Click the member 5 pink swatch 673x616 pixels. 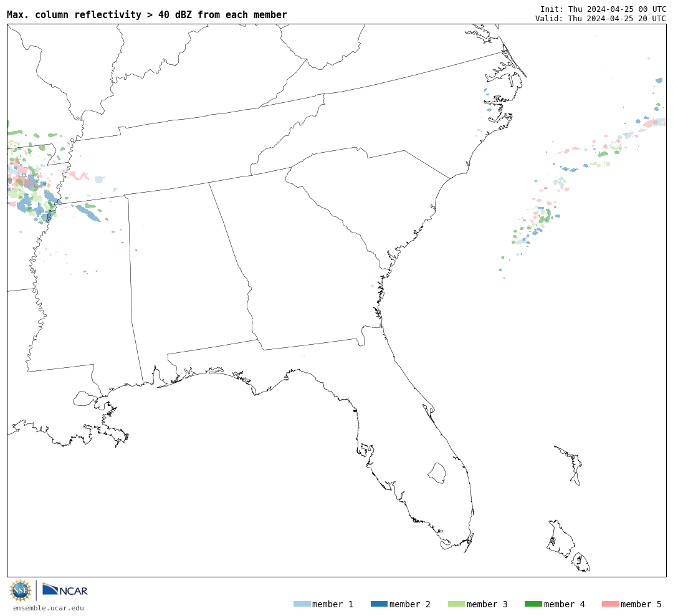pyautogui.click(x=611, y=604)
